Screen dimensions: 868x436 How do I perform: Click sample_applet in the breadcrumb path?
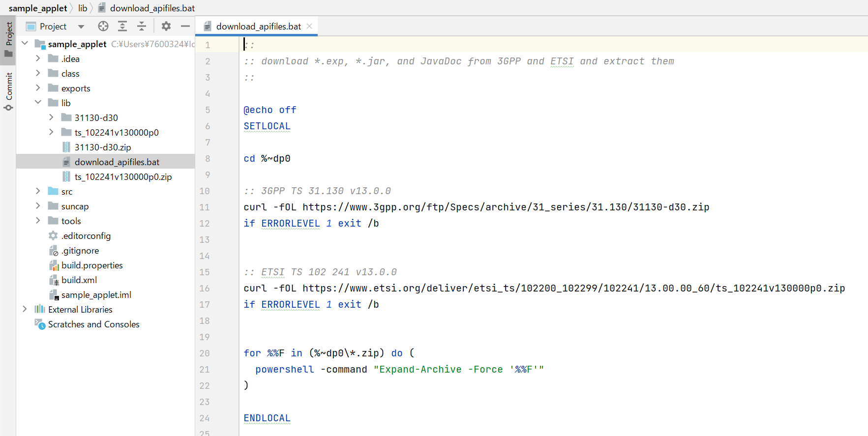(38, 8)
